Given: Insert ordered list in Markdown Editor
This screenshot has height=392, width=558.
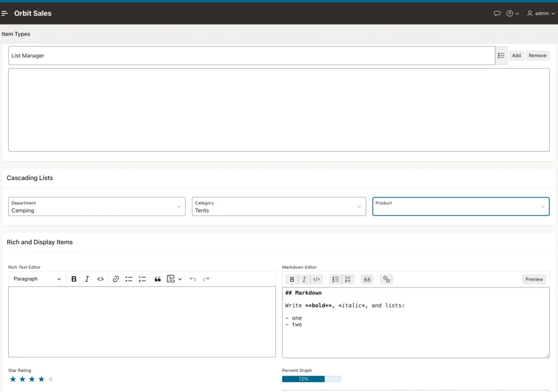Looking at the screenshot, I should point(348,280).
